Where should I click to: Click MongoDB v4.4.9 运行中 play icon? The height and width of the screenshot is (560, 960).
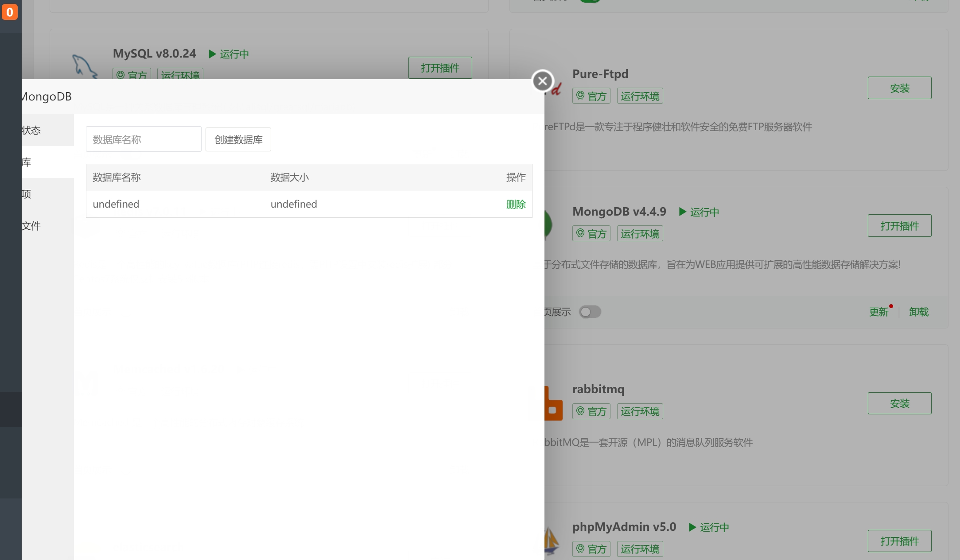click(683, 212)
